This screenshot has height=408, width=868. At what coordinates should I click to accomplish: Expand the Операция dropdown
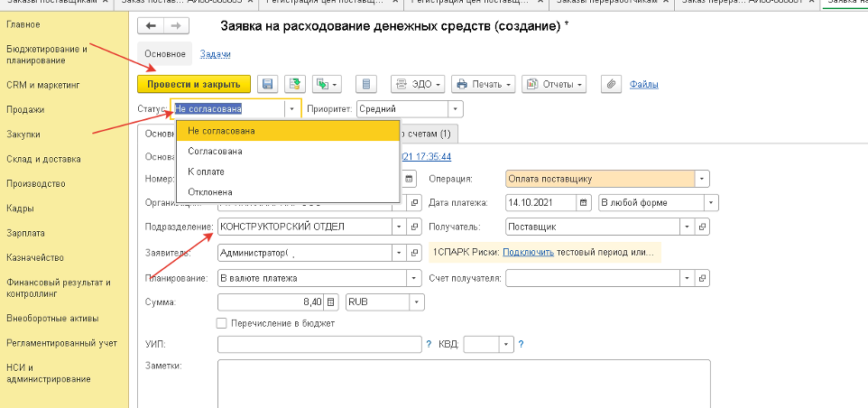point(703,179)
